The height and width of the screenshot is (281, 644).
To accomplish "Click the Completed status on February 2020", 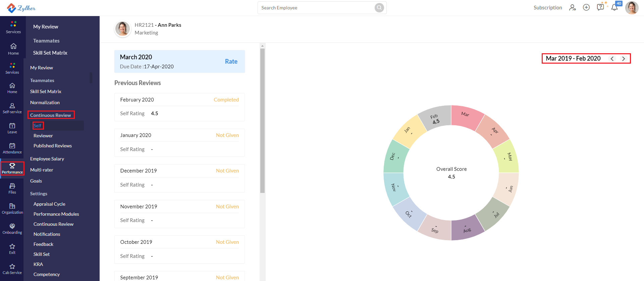I will pyautogui.click(x=226, y=100).
